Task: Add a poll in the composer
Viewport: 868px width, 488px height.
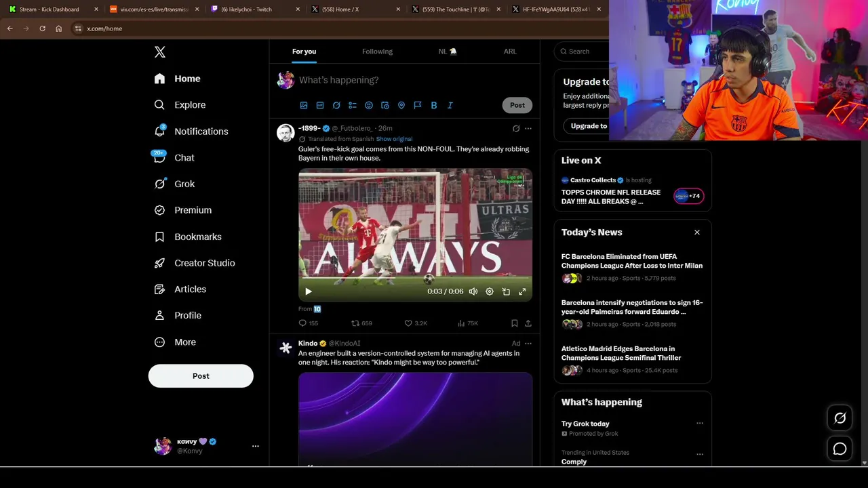Action: coord(353,105)
